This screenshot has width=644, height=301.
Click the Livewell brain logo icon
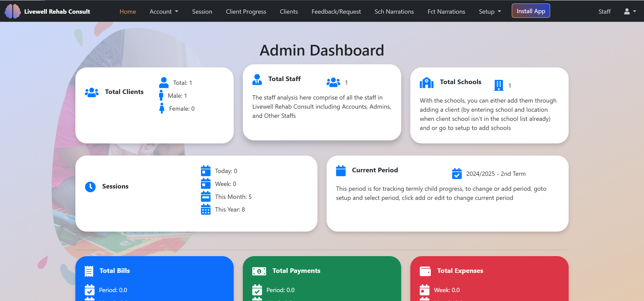pos(12,11)
